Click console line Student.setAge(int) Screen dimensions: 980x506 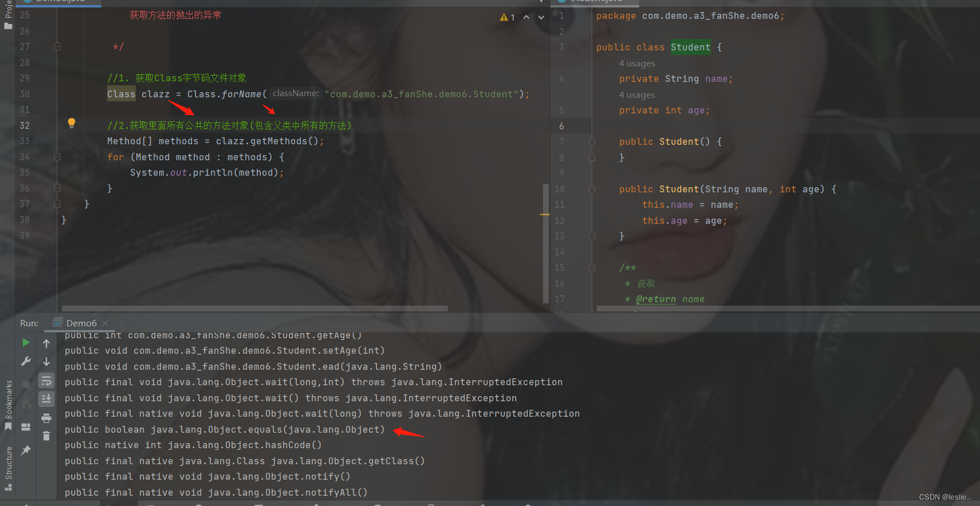pos(225,350)
